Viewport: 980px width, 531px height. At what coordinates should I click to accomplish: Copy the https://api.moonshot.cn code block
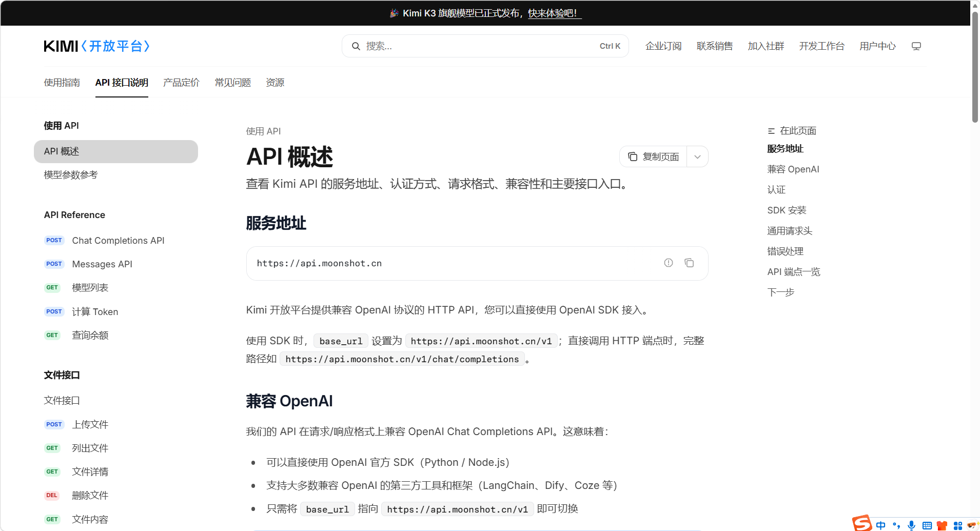pyautogui.click(x=689, y=263)
